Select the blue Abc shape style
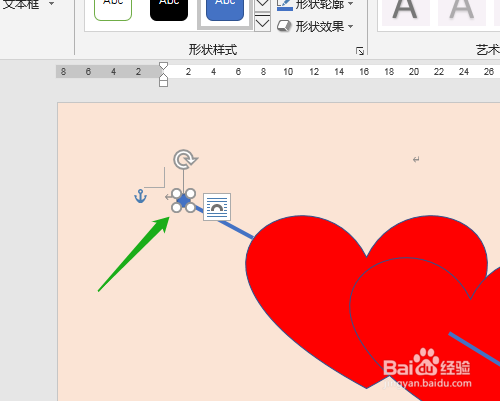The image size is (500, 401). [x=225, y=10]
